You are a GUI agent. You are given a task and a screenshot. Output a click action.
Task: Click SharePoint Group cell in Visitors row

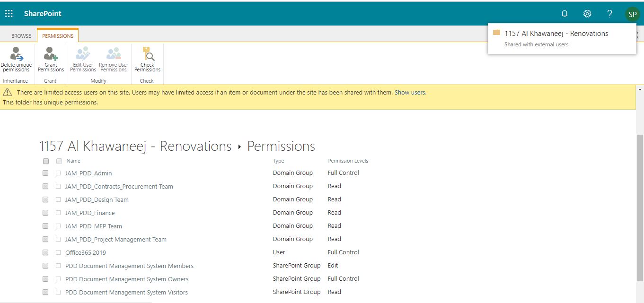click(297, 292)
